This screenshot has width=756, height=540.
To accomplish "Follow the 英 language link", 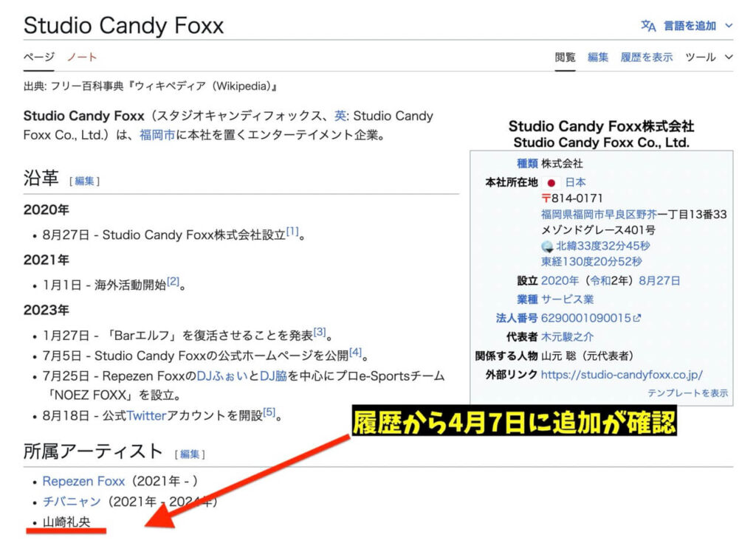I will [340, 116].
